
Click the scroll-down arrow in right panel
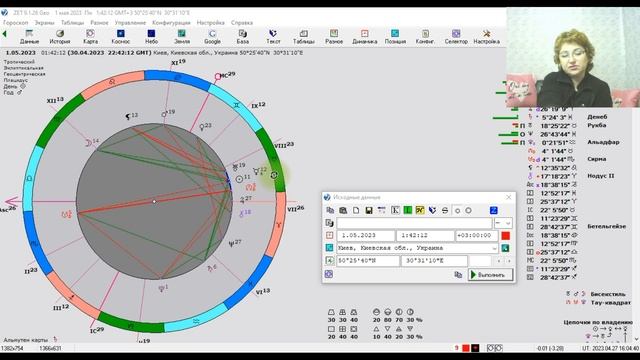pos(636,340)
